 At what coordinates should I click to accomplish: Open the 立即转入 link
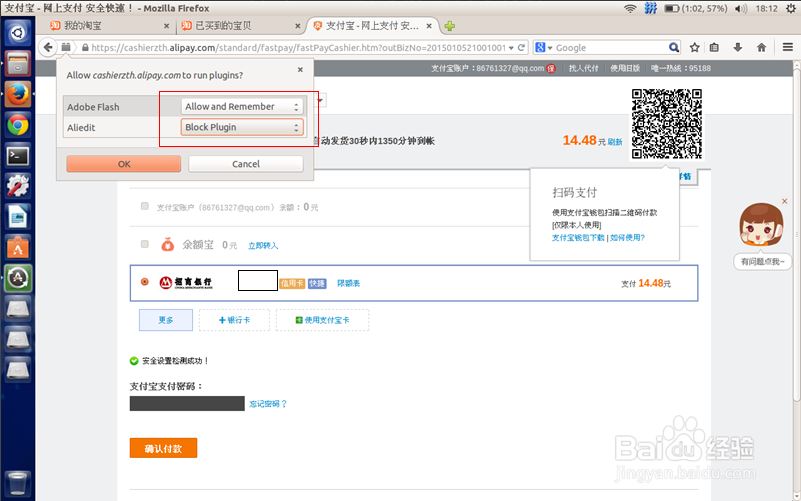click(x=263, y=246)
